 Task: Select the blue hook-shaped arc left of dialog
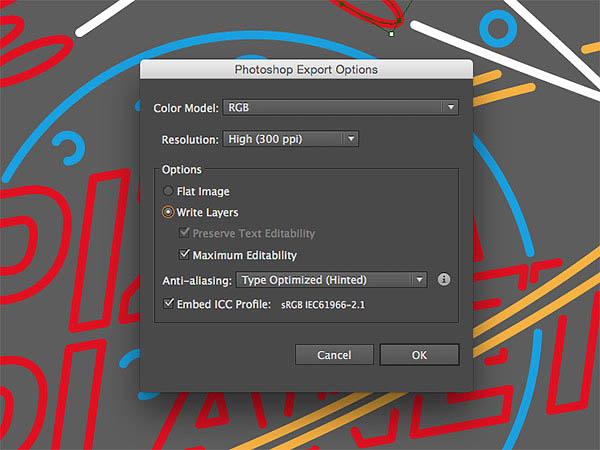[x=69, y=147]
